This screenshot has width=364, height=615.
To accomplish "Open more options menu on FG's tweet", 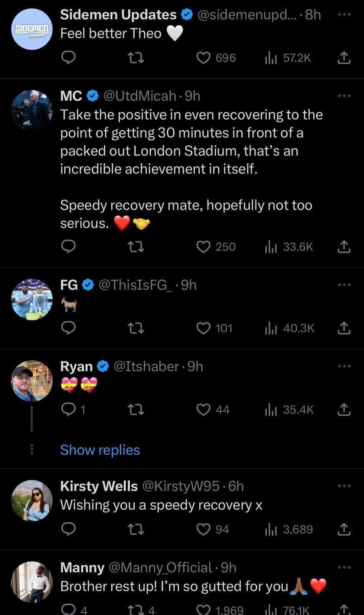I will click(344, 285).
